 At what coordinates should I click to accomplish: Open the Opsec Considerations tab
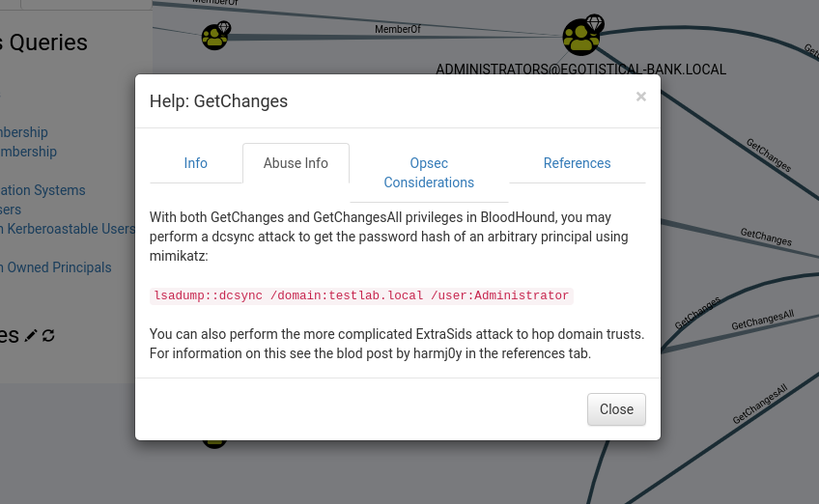tap(429, 173)
